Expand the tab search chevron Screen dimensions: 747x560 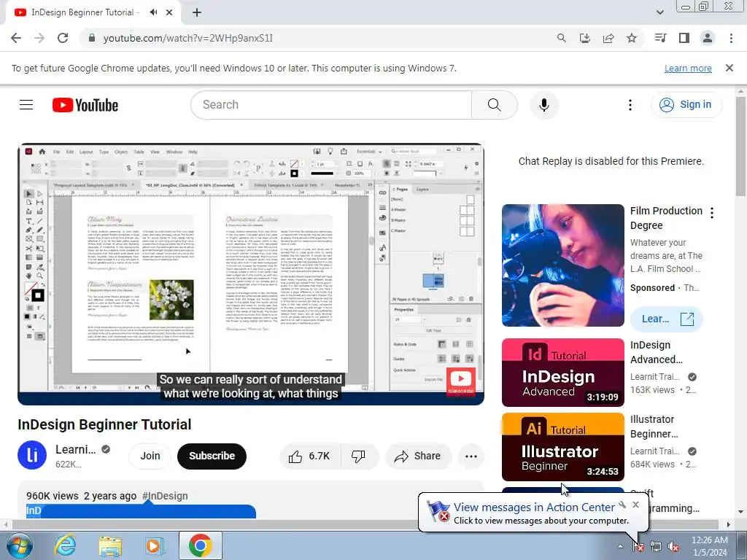click(659, 12)
